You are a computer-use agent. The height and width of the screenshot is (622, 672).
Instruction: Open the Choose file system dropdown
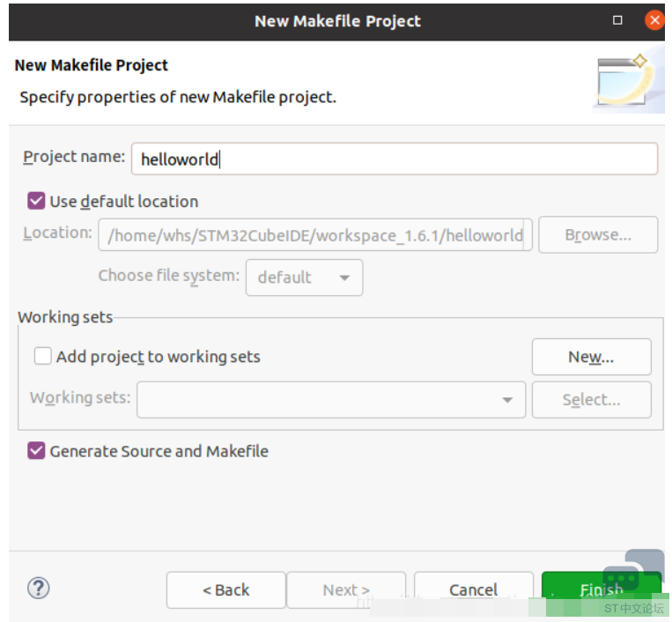tap(304, 278)
